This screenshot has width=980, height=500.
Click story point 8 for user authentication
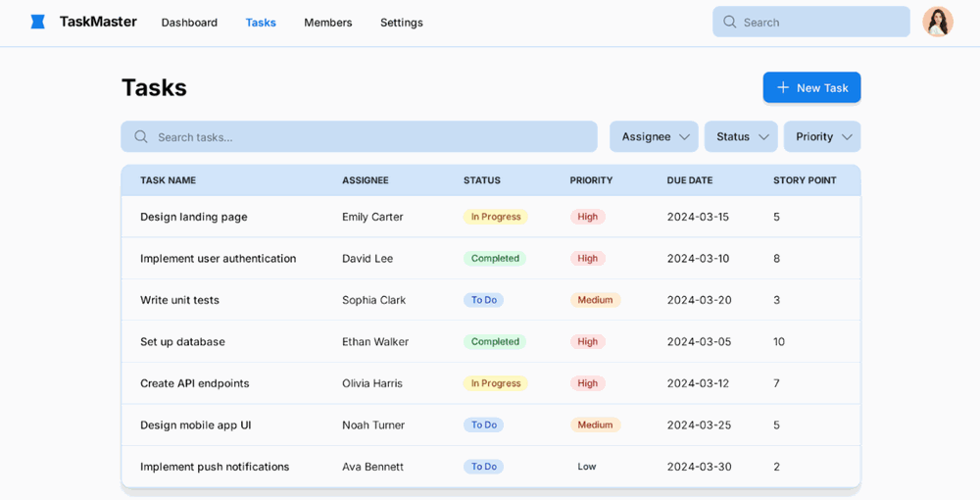(x=776, y=258)
